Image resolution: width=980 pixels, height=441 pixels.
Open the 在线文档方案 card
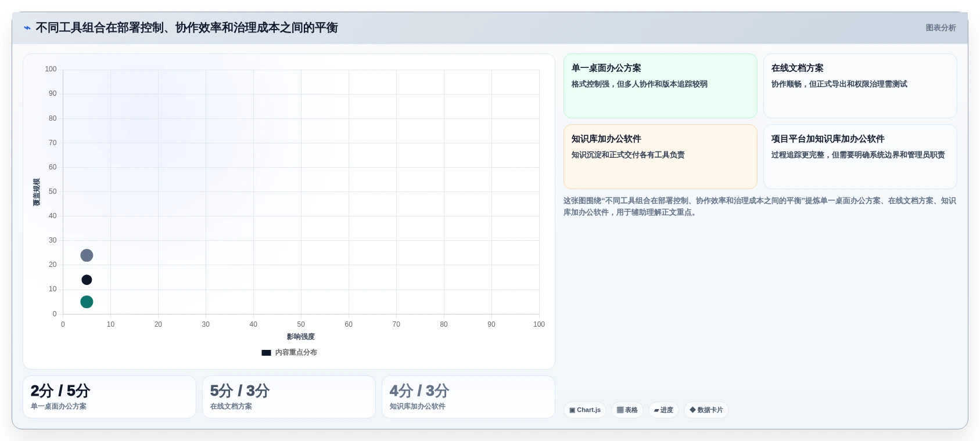[x=860, y=86]
